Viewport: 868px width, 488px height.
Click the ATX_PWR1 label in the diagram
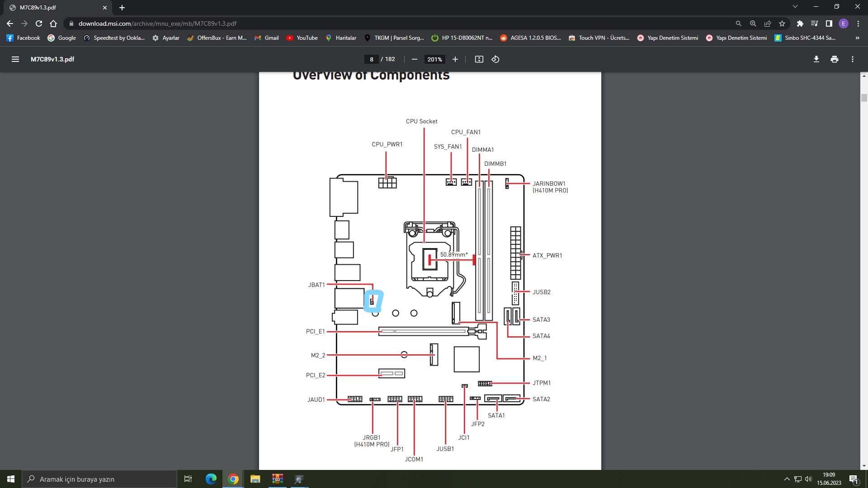pyautogui.click(x=547, y=256)
